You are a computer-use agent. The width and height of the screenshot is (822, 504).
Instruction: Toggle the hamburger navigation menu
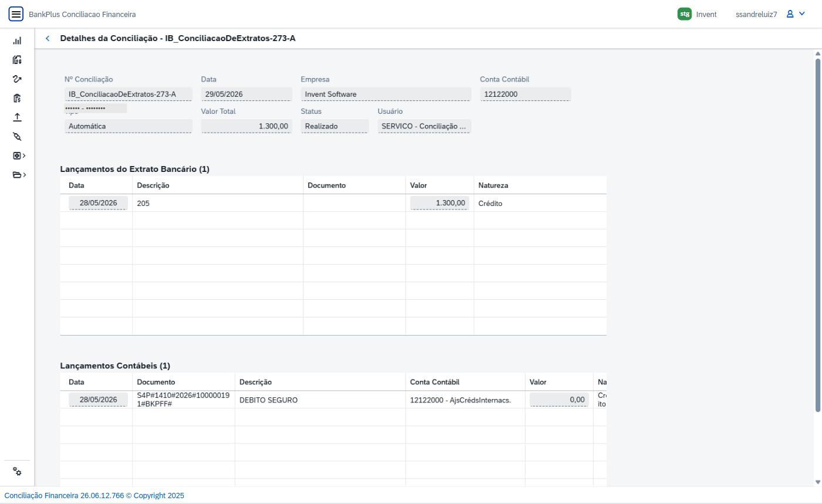pos(16,14)
